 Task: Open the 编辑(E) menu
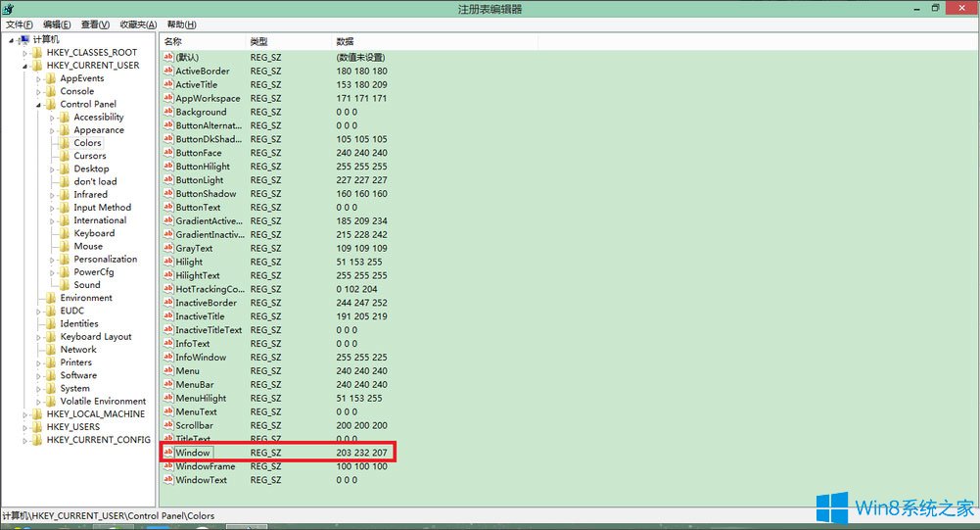click(x=56, y=24)
